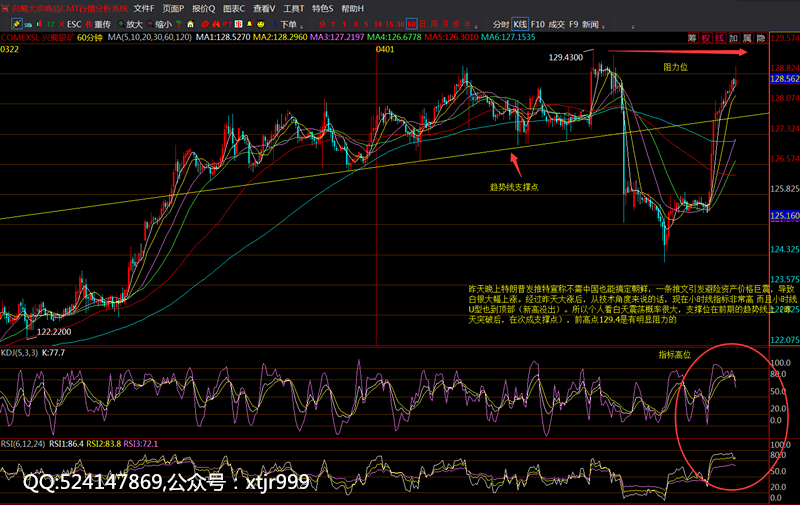800x505 pixels.
Task: Open the yellow alert bell icon
Action: coord(249,24)
